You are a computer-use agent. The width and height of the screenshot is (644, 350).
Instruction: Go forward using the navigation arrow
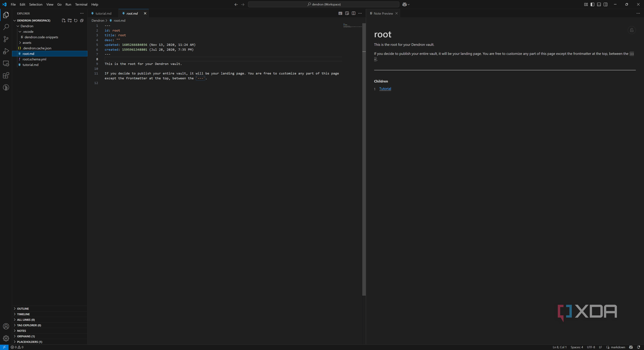click(x=243, y=4)
